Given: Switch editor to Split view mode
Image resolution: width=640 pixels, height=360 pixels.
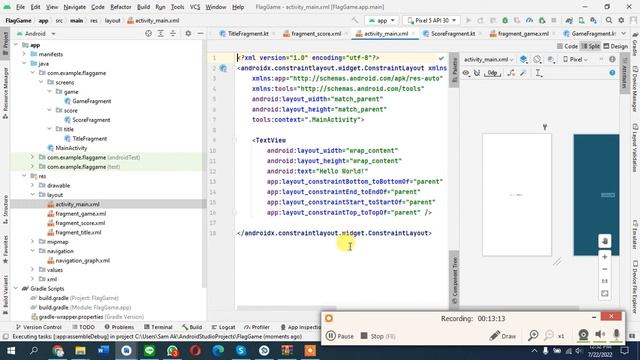Looking at the screenshot, I should pos(591,46).
